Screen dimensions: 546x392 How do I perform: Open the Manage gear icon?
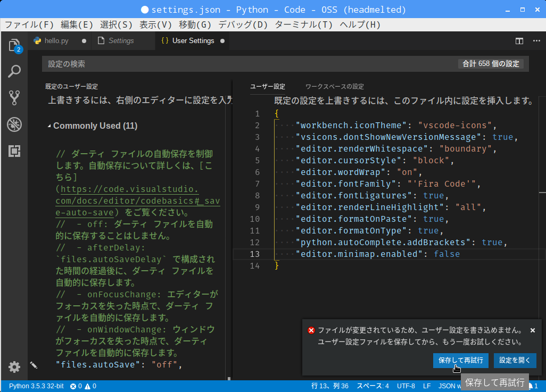[14, 367]
